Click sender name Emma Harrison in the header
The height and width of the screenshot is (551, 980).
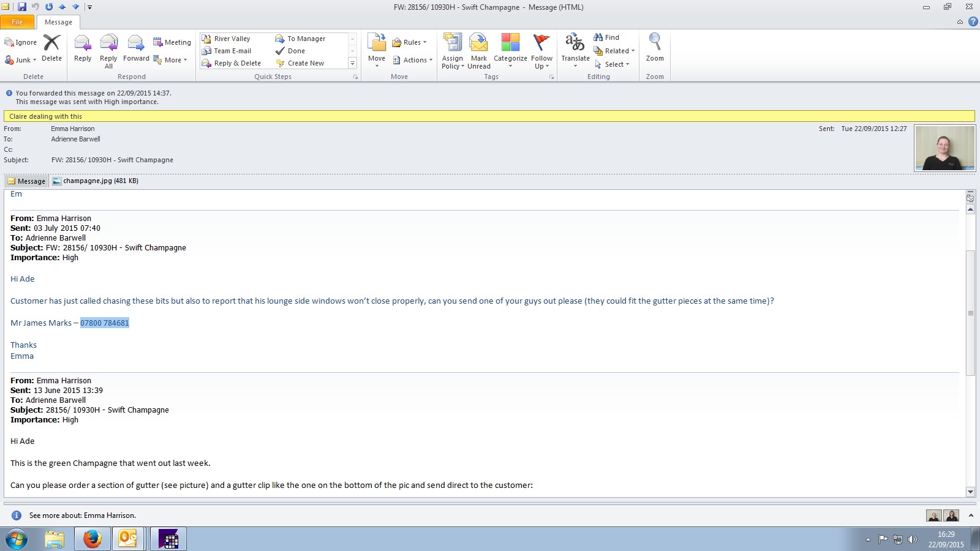click(73, 129)
